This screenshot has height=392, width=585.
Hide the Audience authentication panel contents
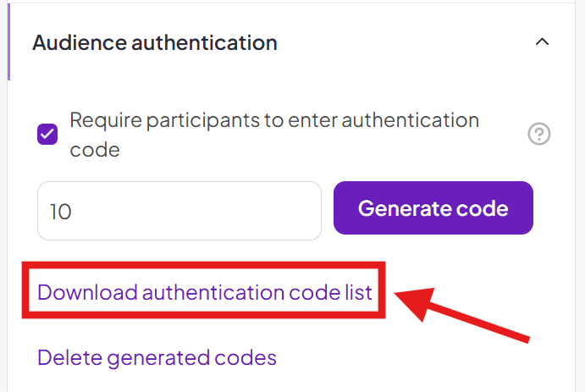click(543, 41)
